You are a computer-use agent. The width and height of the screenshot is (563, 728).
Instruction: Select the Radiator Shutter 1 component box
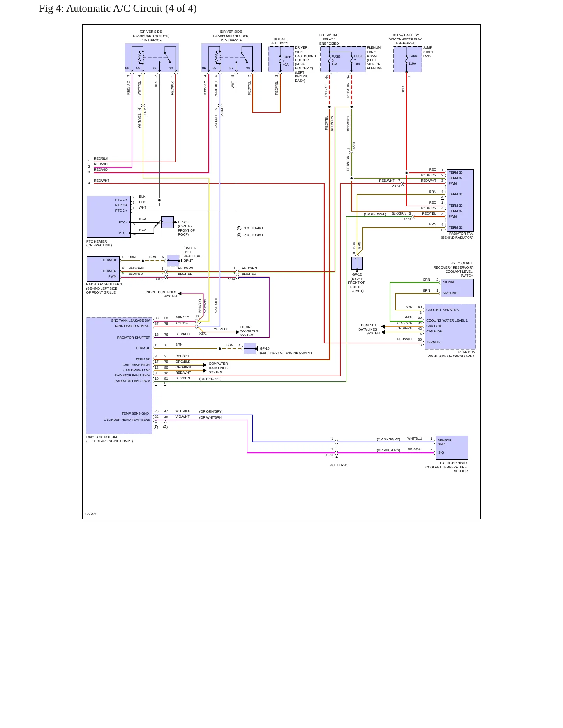tap(103, 269)
